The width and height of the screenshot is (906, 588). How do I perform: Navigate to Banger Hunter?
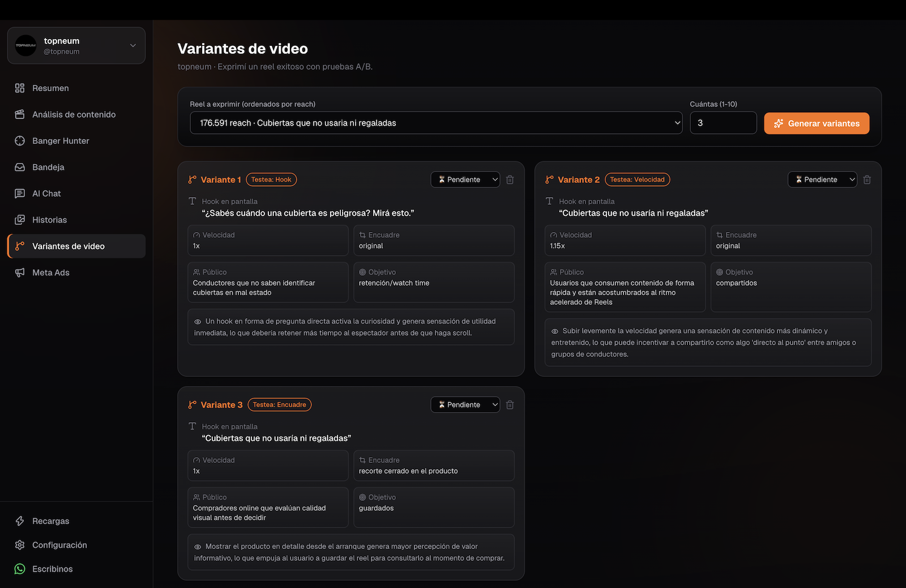pos(76,141)
